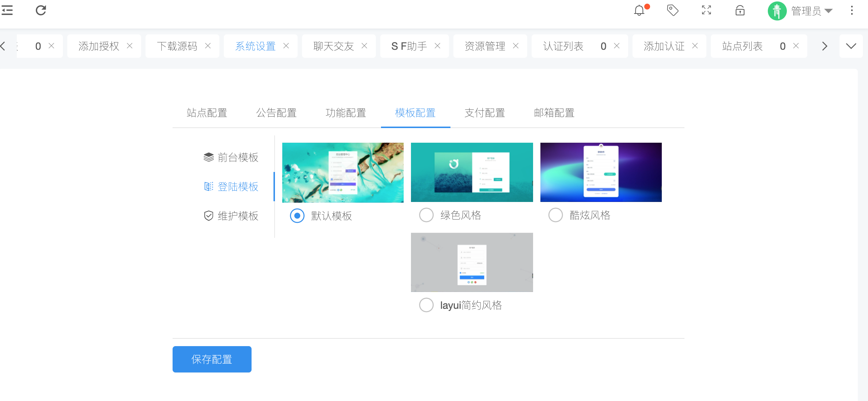The image size is (868, 401).
Task: Open the 邮箱配置 settings tab
Action: point(554,113)
